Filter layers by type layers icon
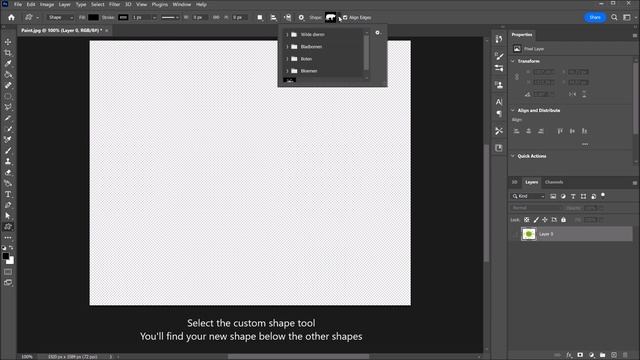 (573, 196)
